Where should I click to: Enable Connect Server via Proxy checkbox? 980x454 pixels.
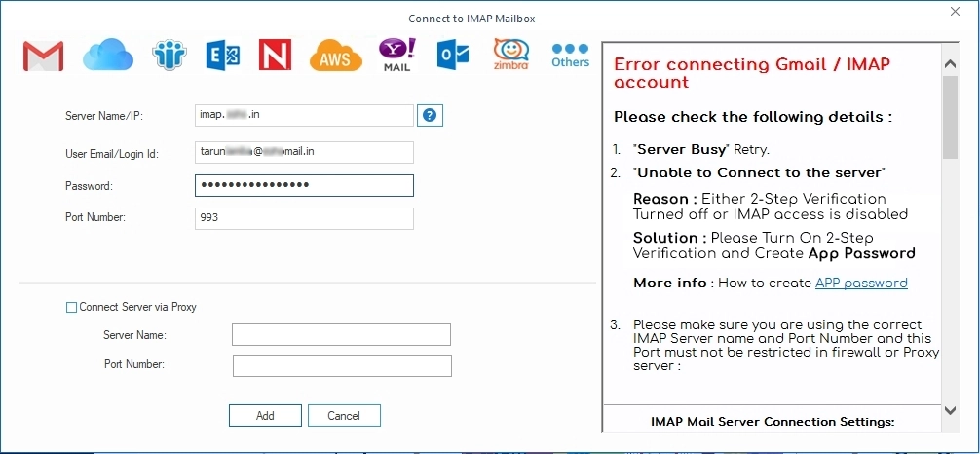[x=72, y=307]
